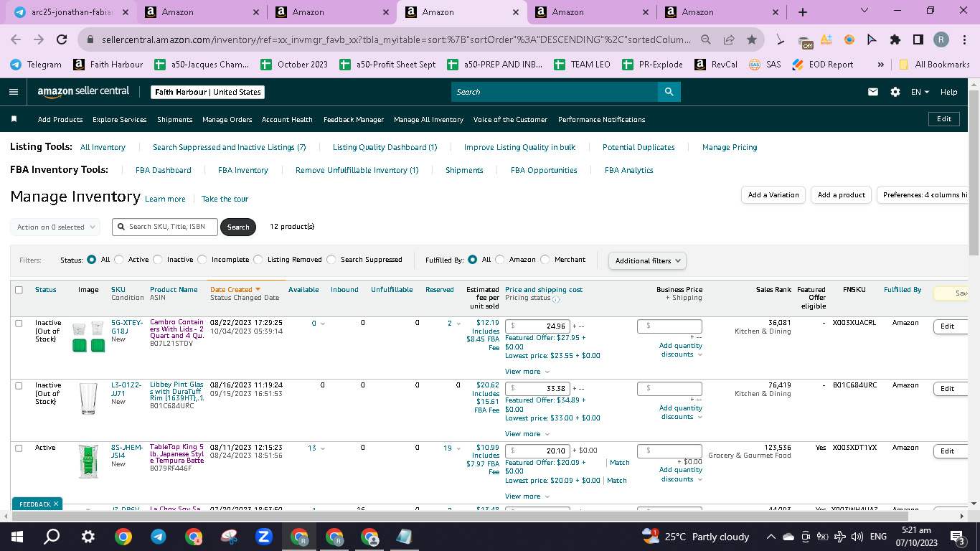Click the share icon in the address bar
This screenshot has height=551, width=980.
729,39
